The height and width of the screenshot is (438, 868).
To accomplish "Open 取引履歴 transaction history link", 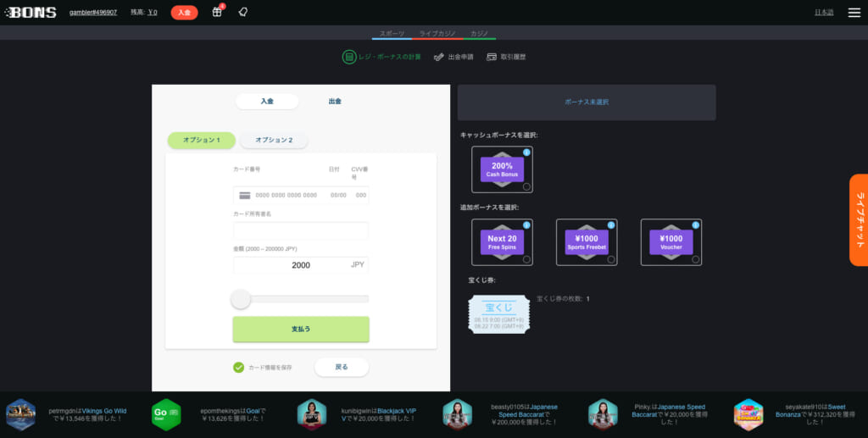I will click(513, 57).
